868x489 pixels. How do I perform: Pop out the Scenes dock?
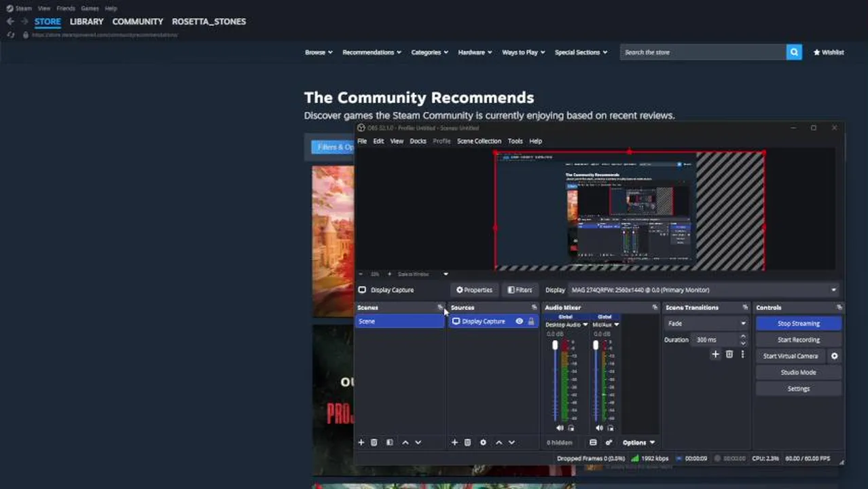[440, 308]
